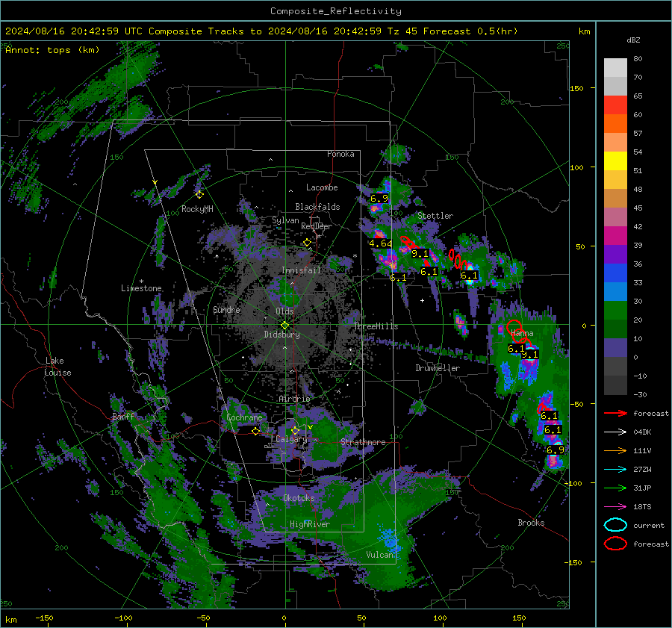Click the Lake Louise label
The image size is (672, 628).
click(x=58, y=367)
